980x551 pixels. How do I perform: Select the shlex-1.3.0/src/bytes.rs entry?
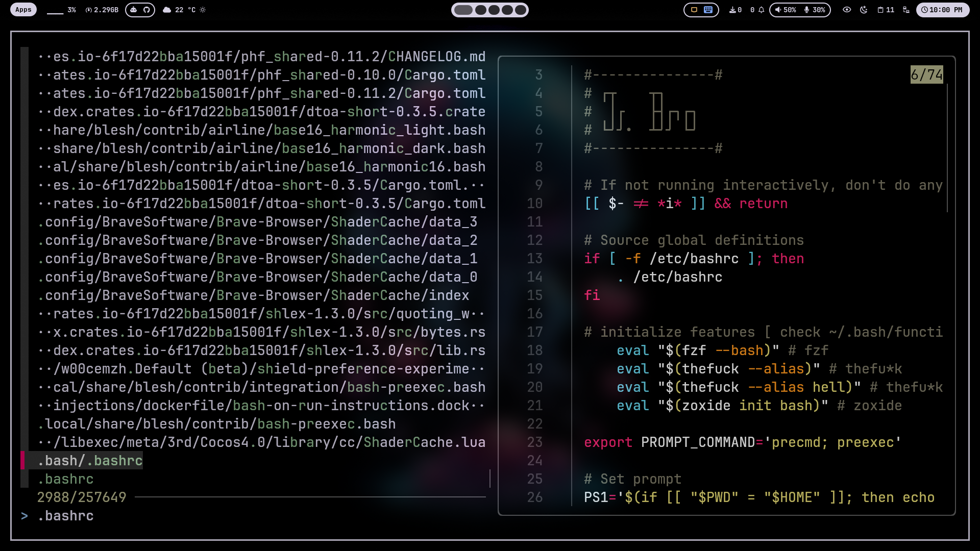click(261, 332)
